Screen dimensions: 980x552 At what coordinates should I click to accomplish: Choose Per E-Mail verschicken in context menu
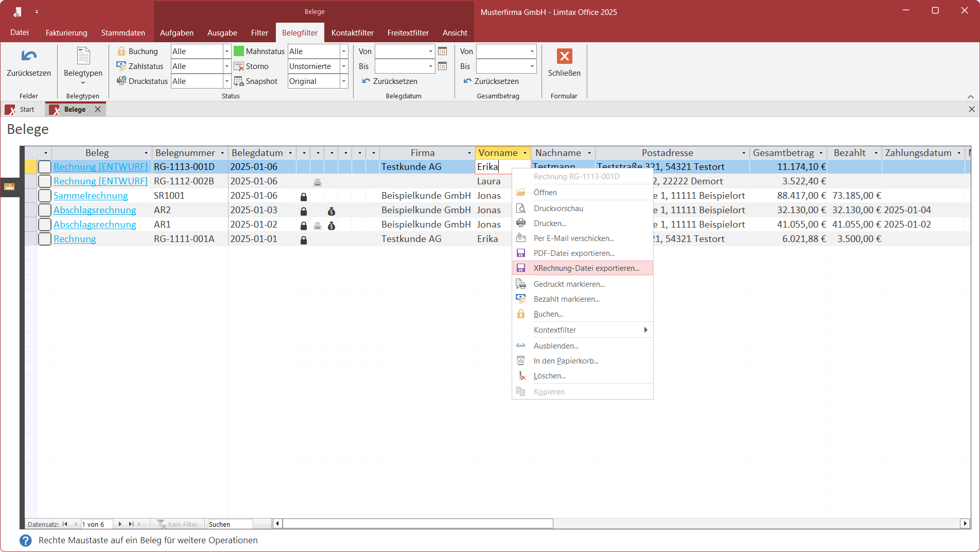coord(583,238)
